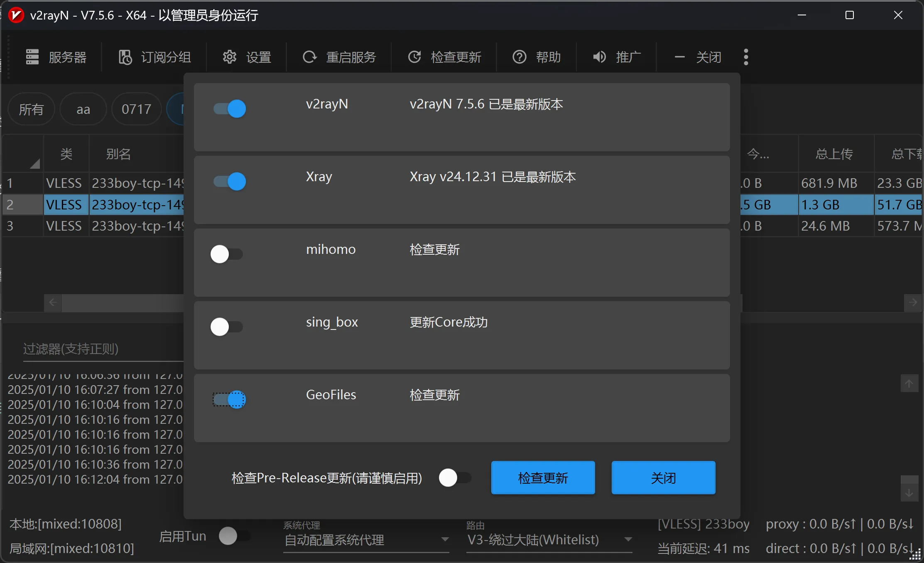The height and width of the screenshot is (563, 924).
Task: Click the 推广 toolbar button
Action: [617, 57]
